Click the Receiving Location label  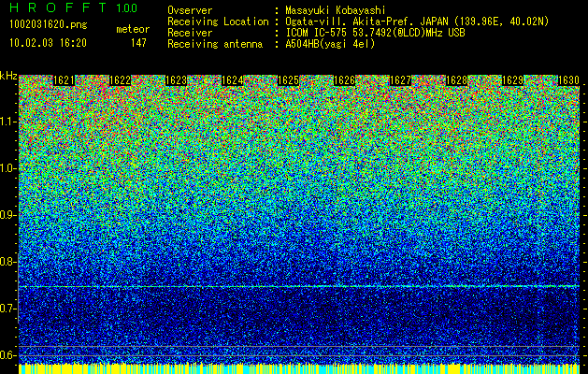click(218, 22)
